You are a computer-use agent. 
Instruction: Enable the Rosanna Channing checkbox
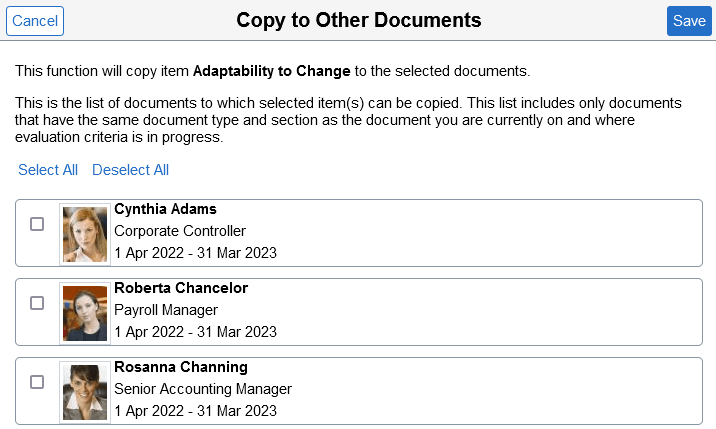point(37,382)
